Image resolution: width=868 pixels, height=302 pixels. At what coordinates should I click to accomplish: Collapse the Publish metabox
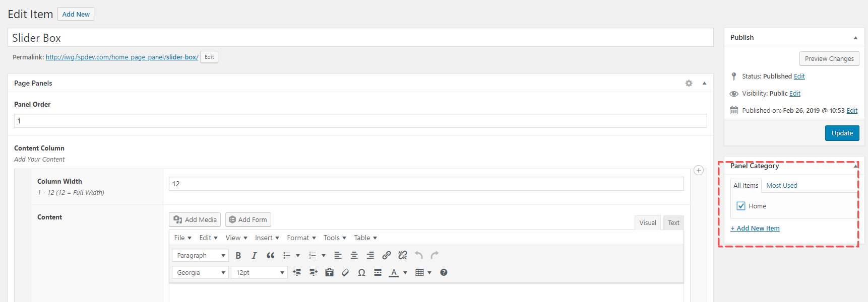coord(855,37)
